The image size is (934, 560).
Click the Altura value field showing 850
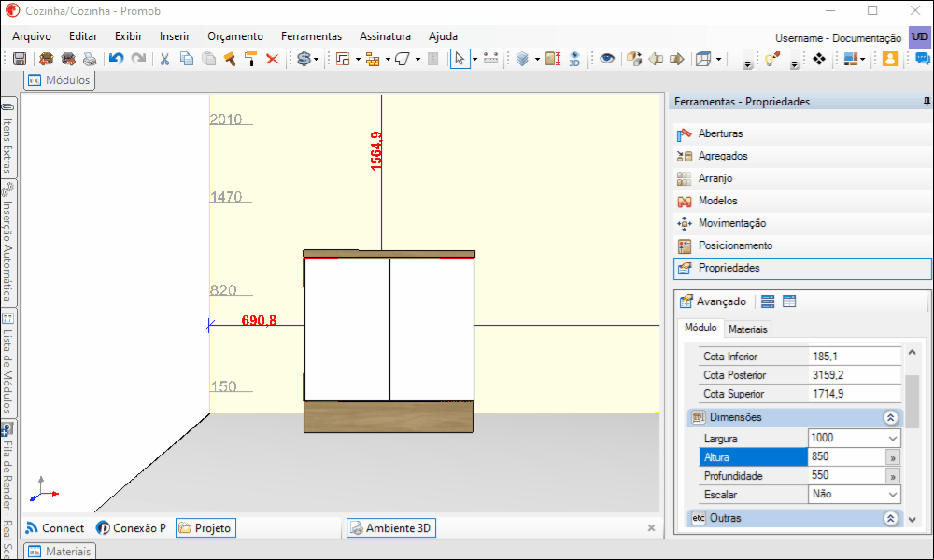click(x=847, y=457)
